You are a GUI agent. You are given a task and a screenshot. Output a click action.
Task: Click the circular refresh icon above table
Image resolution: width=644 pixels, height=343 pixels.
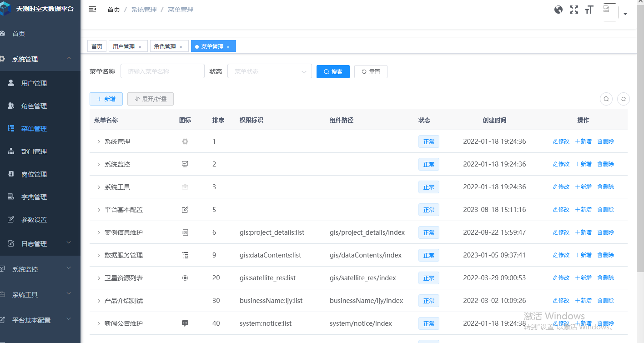point(624,99)
